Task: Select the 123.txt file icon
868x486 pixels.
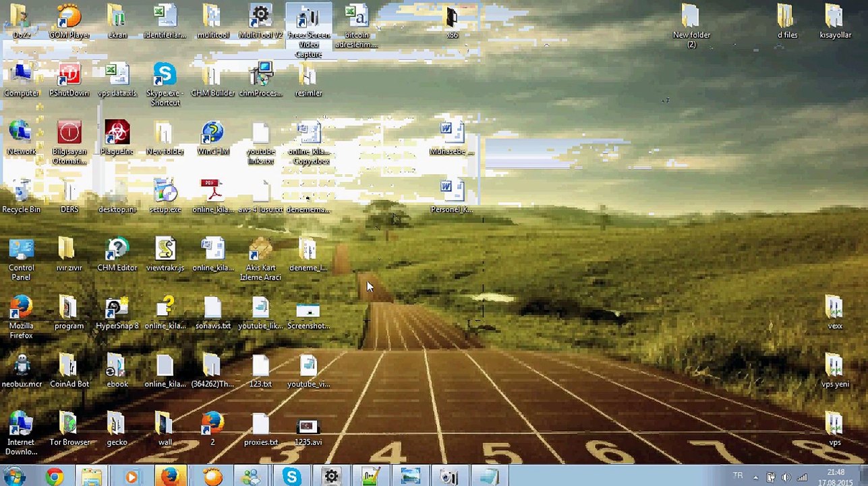Action: 260,371
